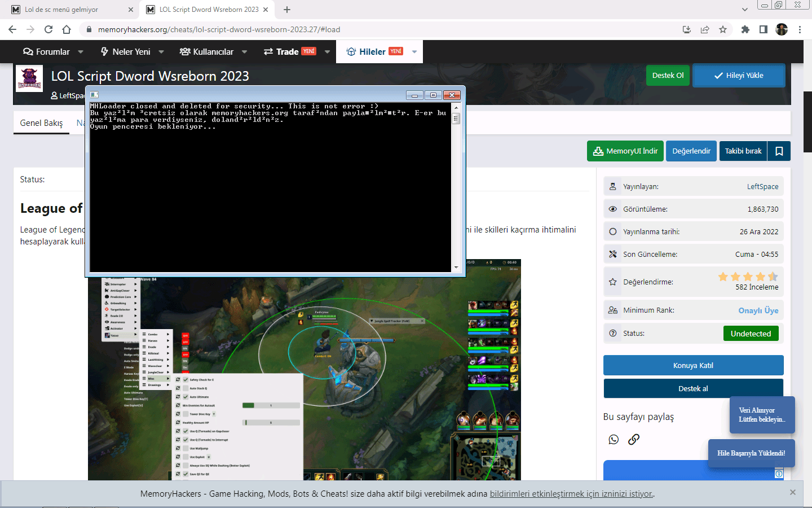Image resolution: width=812 pixels, height=508 pixels.
Task: Go forward to the next page
Action: point(30,29)
